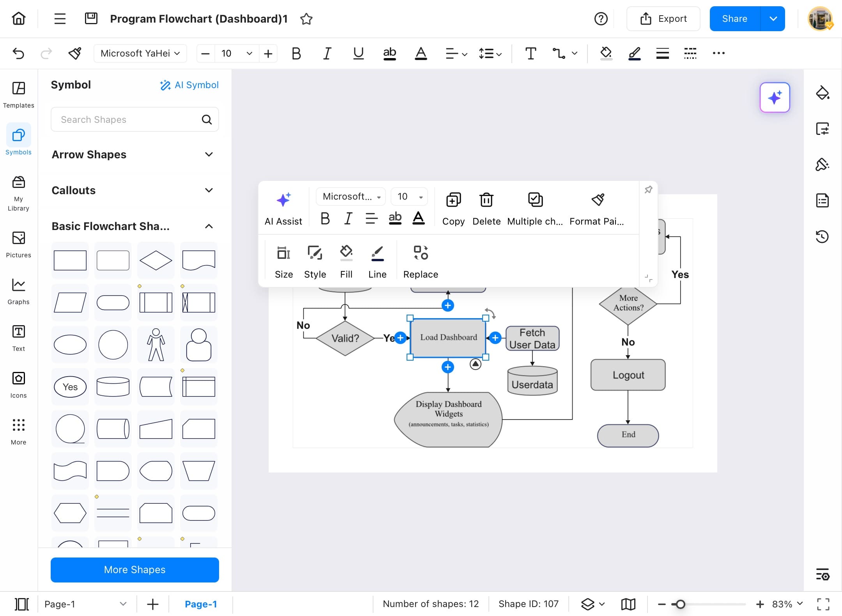Expand the Arrow Shapes section
Screen dimensions: 842x616
pos(209,154)
